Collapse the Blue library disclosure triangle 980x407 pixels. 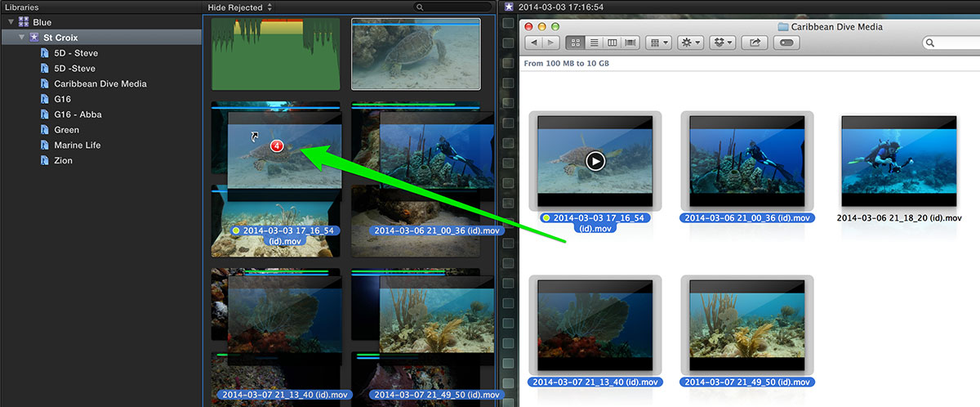[x=11, y=22]
